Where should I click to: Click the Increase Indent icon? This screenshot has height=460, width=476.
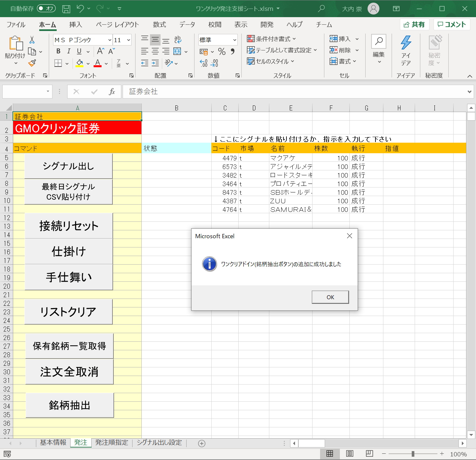pyautogui.click(x=155, y=63)
